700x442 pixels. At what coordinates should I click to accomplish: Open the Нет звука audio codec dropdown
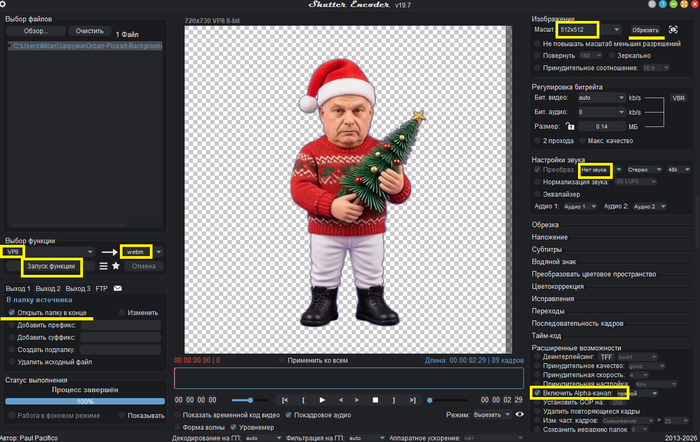point(619,170)
